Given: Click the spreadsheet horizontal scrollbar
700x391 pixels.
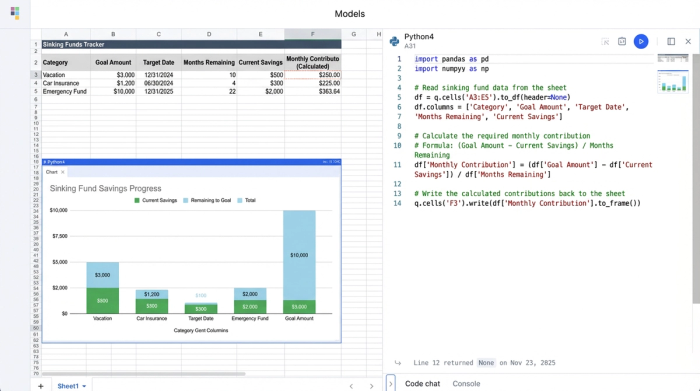Looking at the screenshot, I should (x=143, y=374).
